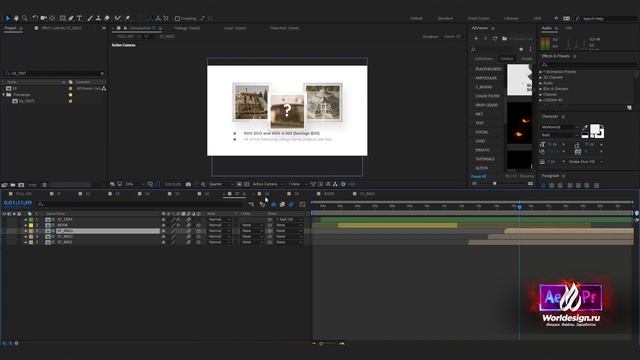Select the Eraser tool
Screen dimensions: 640x360
tap(107, 18)
